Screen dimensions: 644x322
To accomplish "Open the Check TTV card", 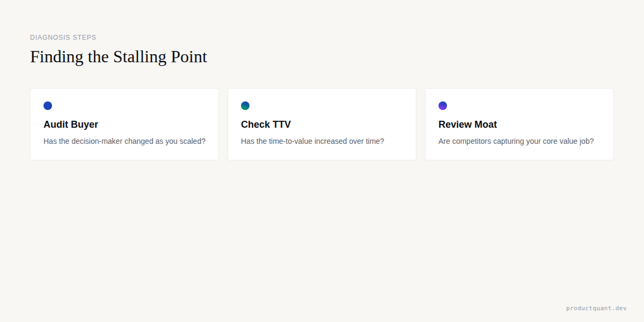I will tap(322, 124).
